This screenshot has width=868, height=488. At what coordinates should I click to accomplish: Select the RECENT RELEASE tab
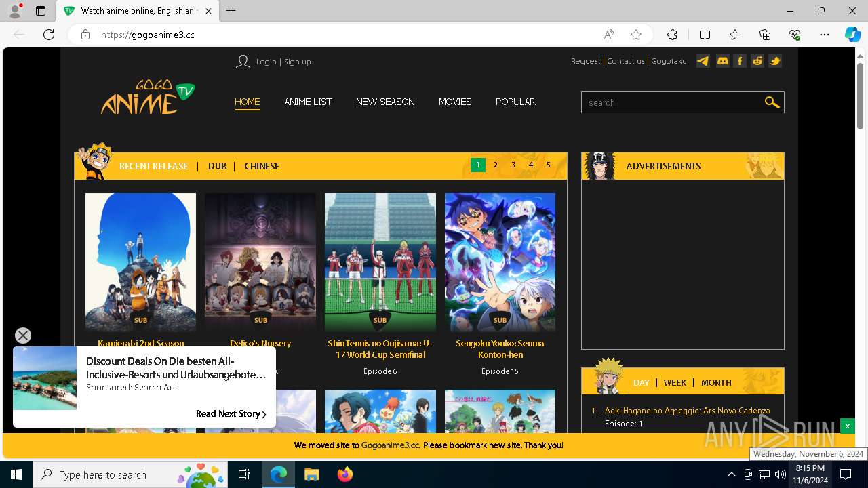point(153,166)
